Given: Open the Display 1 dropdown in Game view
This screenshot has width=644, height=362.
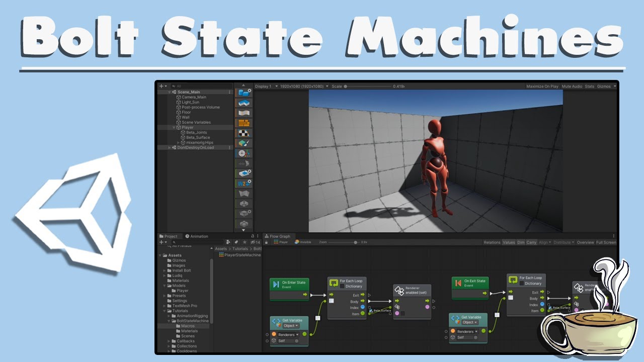Looking at the screenshot, I should (x=266, y=86).
